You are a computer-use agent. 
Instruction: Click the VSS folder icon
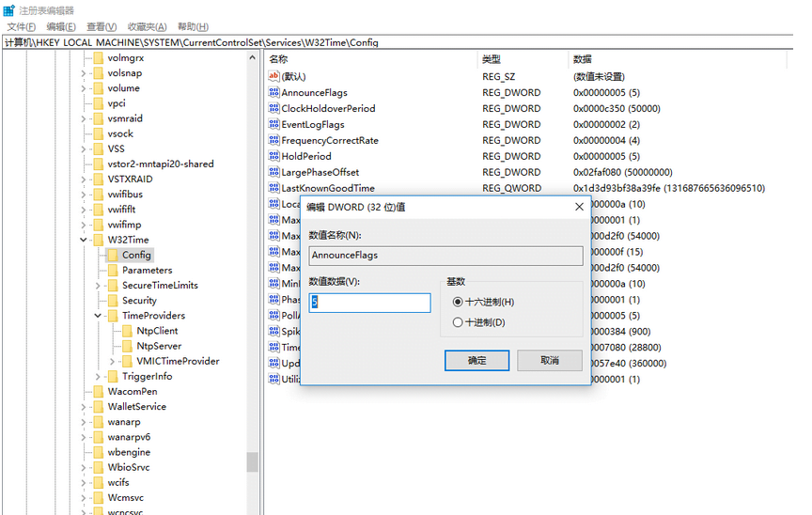coord(98,148)
